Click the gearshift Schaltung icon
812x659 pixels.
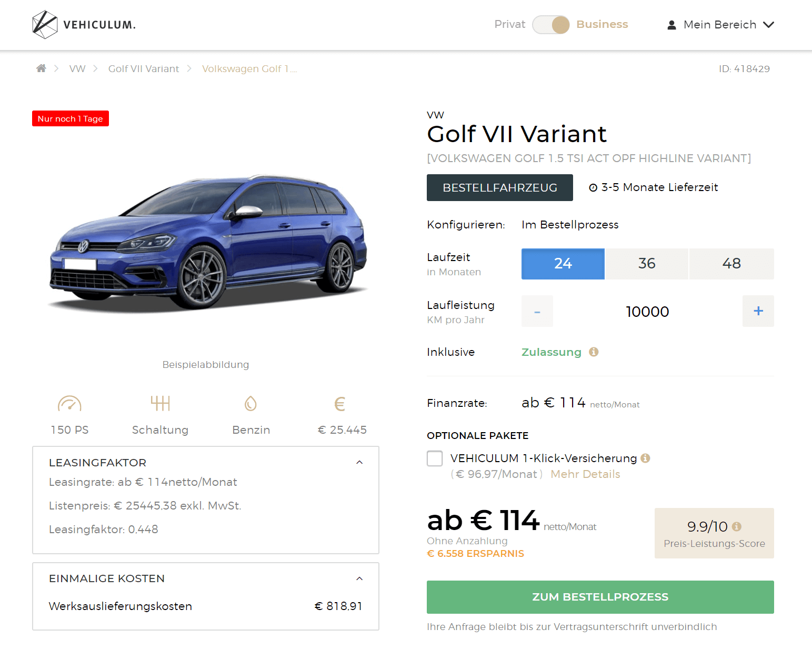point(160,403)
